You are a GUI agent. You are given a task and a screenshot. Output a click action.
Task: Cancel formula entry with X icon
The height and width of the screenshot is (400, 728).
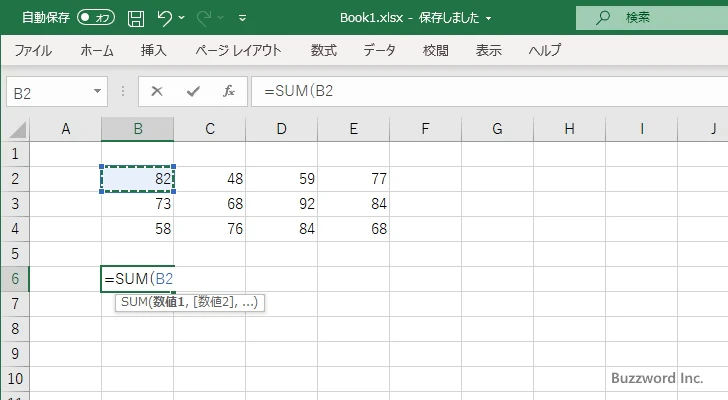pos(157,91)
